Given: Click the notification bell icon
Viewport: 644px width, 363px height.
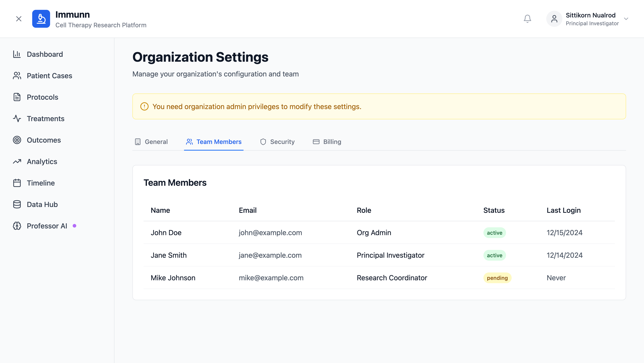Looking at the screenshot, I should point(527,19).
